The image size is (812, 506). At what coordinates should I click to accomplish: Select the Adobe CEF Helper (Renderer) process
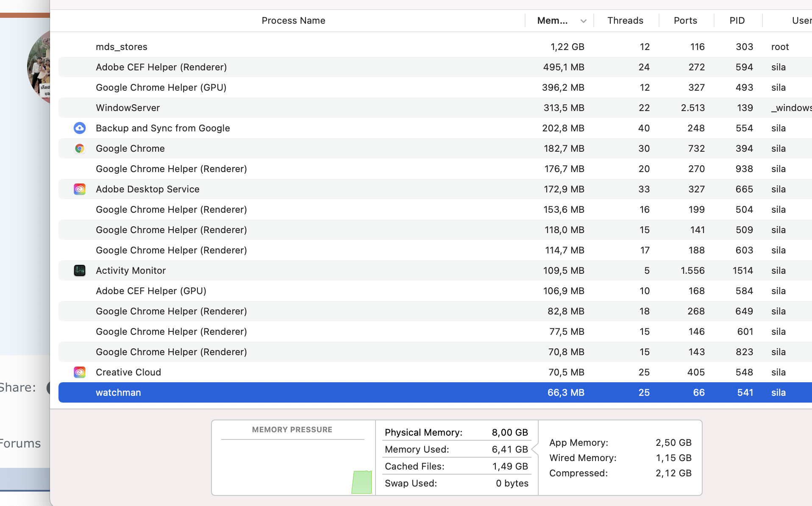(435, 67)
